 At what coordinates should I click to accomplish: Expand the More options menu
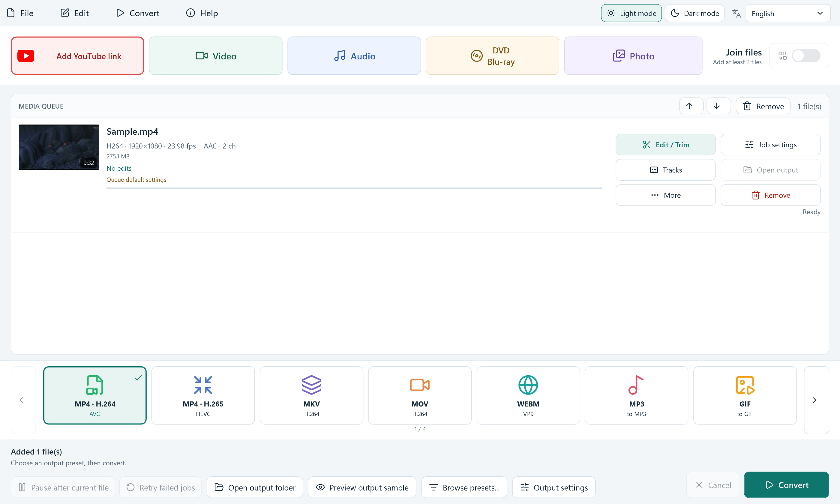(x=665, y=195)
